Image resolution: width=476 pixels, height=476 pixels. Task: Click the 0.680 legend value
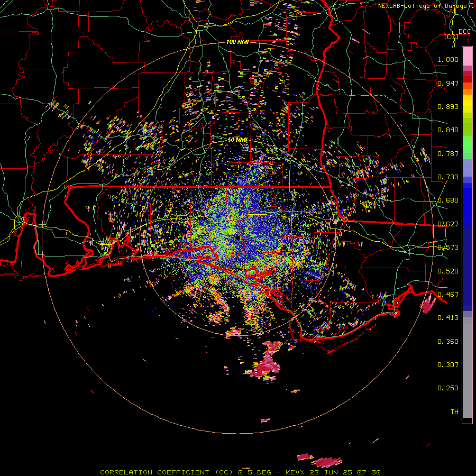coord(448,200)
